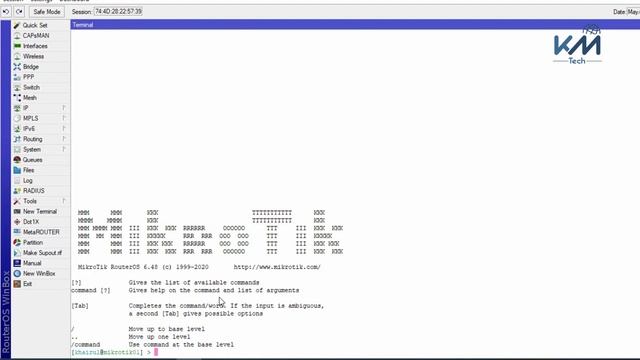This screenshot has height=360, width=640.
Task: Click the IPv6 menu icon
Action: click(x=17, y=129)
